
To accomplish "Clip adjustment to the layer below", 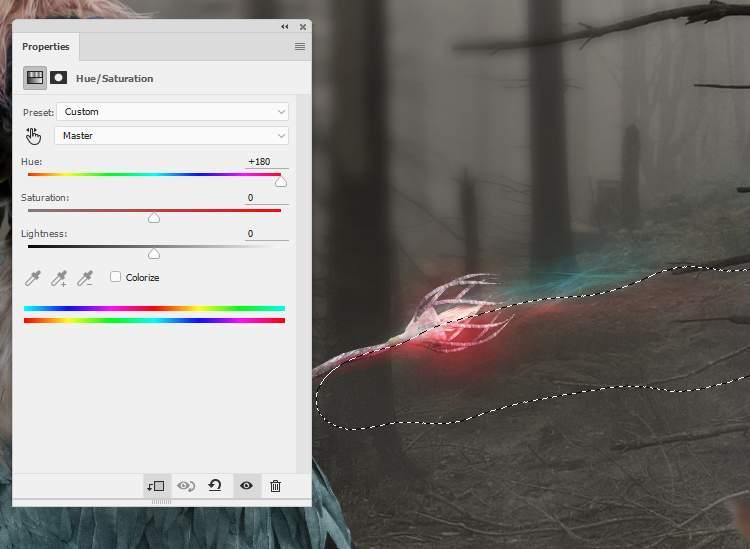I will [156, 486].
